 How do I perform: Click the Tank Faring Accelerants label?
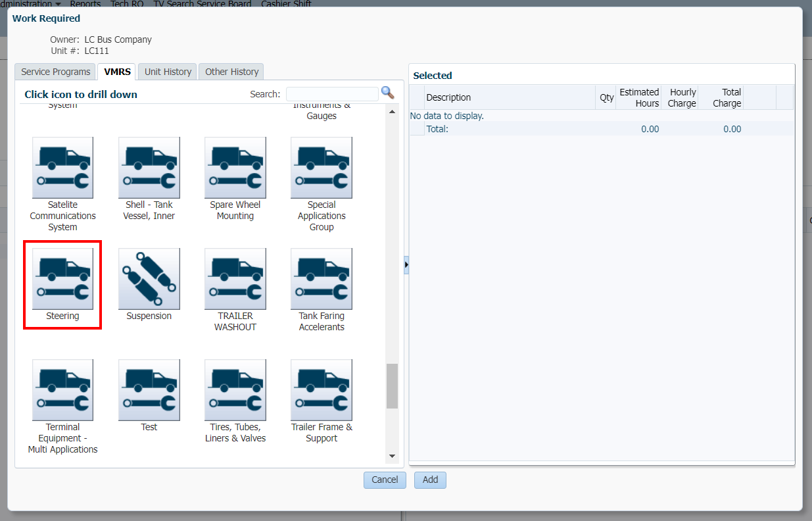pyautogui.click(x=322, y=322)
